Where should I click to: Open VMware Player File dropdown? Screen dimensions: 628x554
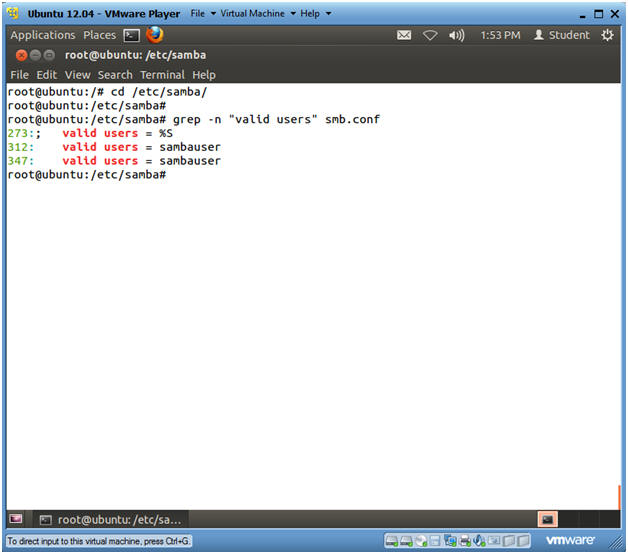203,14
